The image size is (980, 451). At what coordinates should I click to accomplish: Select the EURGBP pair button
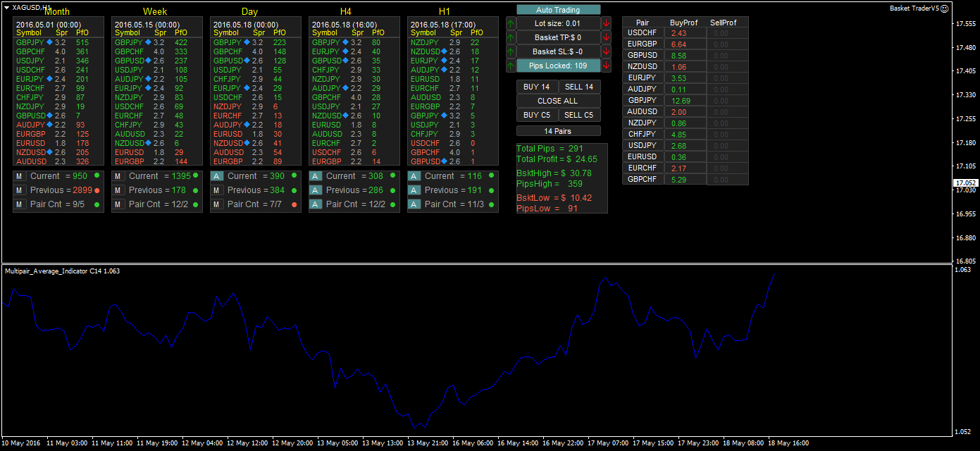pyautogui.click(x=643, y=44)
